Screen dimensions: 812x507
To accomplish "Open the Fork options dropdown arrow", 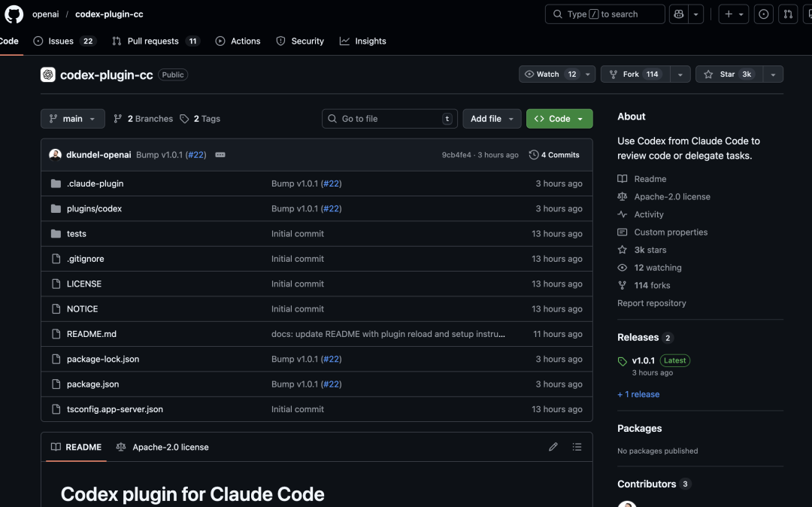I will [x=680, y=74].
